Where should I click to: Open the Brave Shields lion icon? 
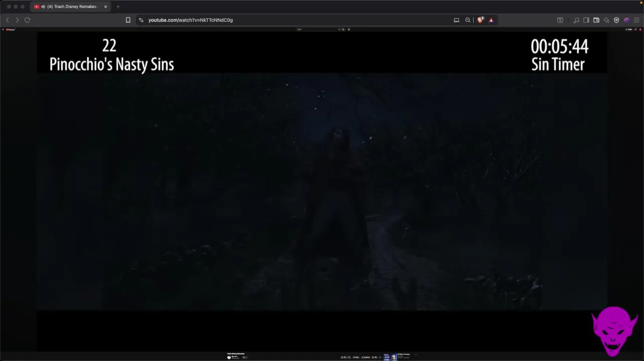click(x=480, y=20)
